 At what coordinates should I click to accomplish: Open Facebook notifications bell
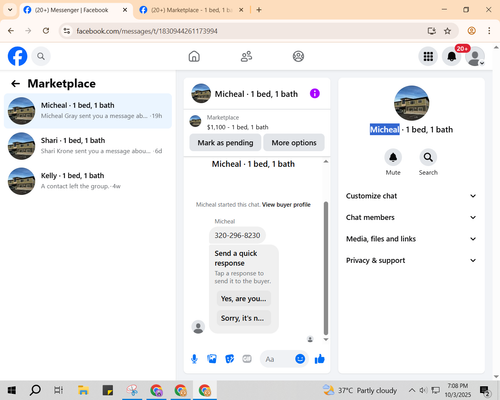tap(452, 56)
